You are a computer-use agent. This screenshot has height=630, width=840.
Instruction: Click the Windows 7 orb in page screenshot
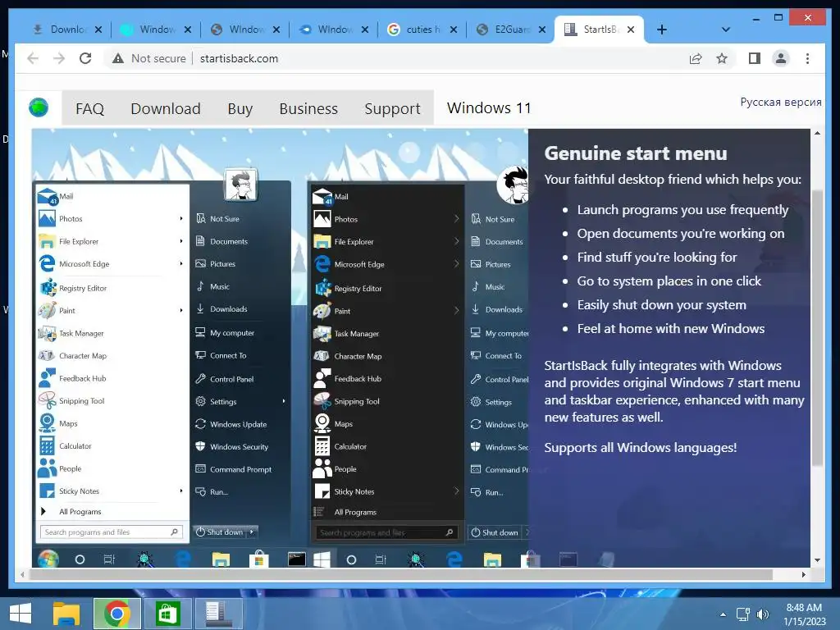click(48, 559)
